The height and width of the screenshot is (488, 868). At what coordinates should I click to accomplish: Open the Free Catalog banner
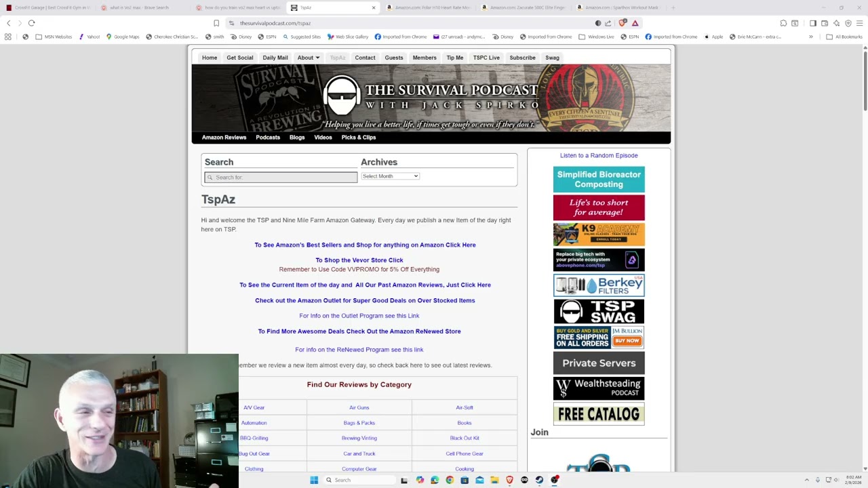[x=599, y=414]
